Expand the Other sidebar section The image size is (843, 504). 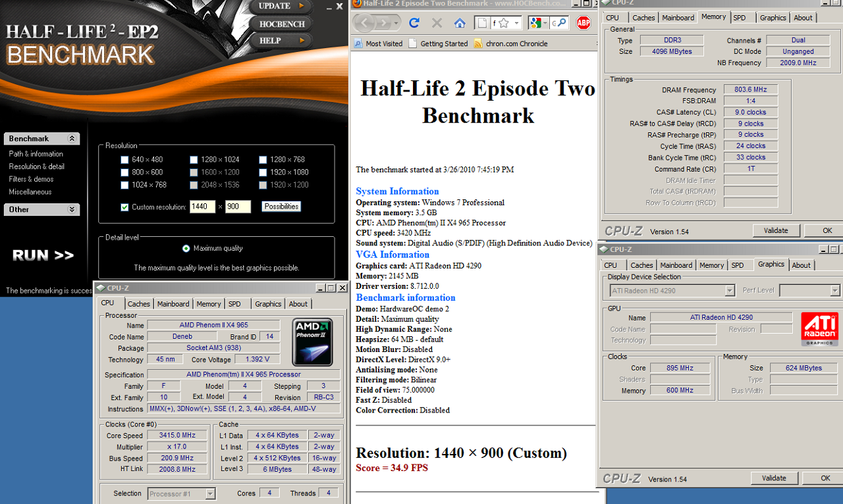coord(72,209)
